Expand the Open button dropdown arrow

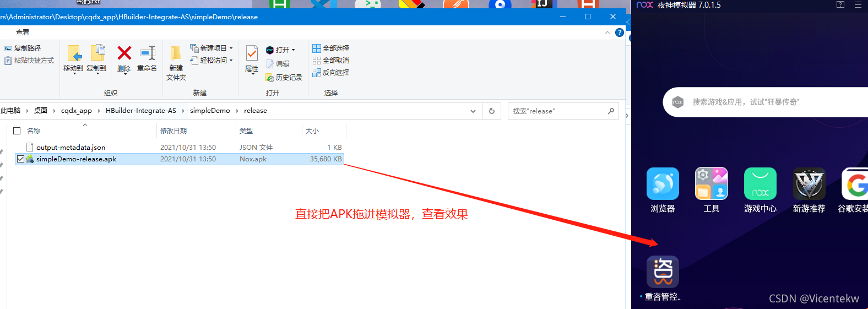(294, 50)
